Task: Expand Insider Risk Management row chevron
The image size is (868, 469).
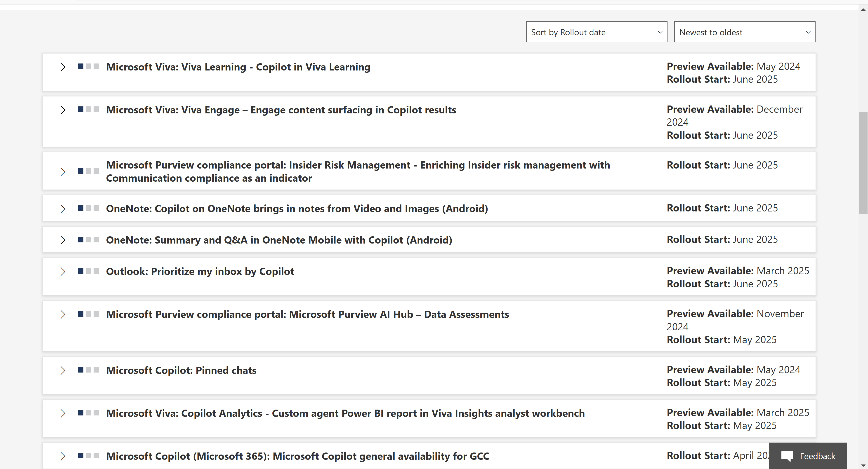Action: click(63, 171)
